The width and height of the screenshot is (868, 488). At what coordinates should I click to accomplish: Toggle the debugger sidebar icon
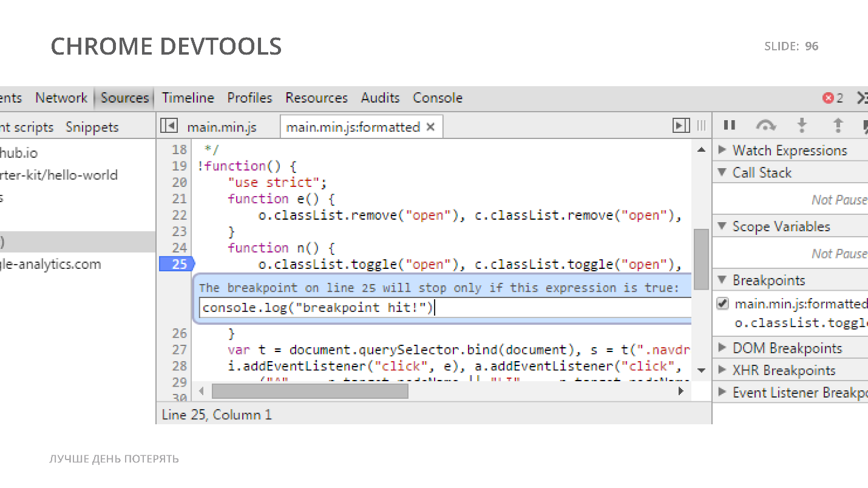681,126
